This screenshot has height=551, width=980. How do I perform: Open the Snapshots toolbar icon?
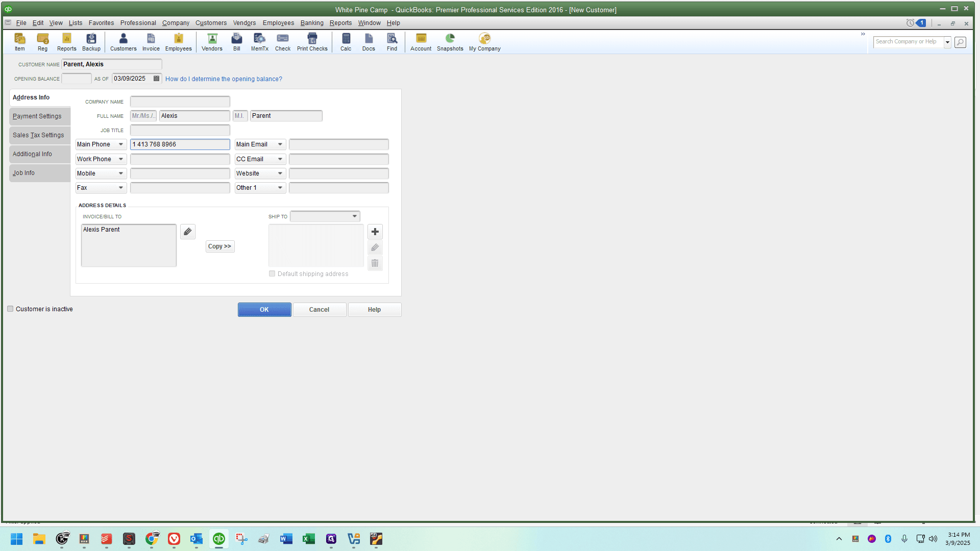(x=450, y=42)
